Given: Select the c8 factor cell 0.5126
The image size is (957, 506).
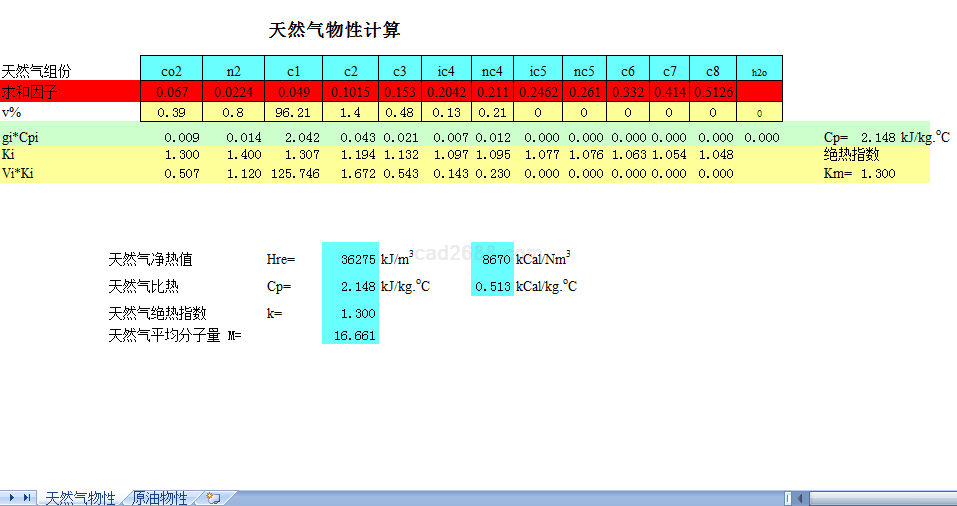Looking at the screenshot, I should [712, 92].
